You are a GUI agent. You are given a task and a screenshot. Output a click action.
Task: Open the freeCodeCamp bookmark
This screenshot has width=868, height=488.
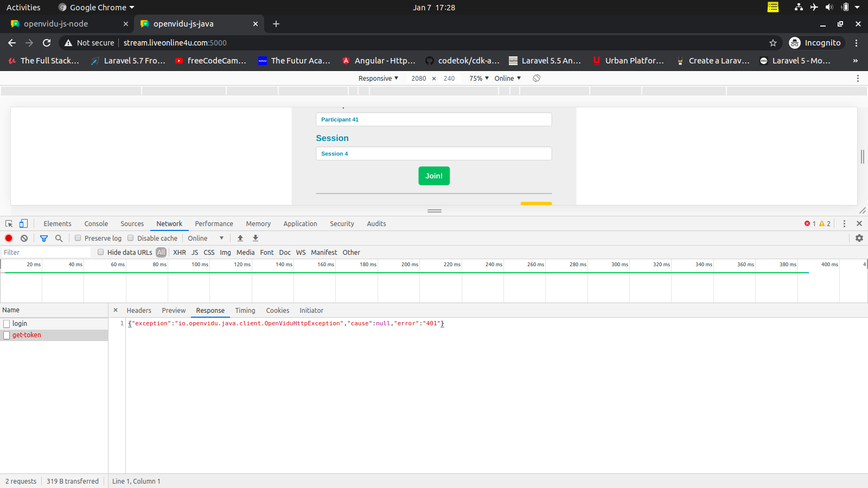211,61
